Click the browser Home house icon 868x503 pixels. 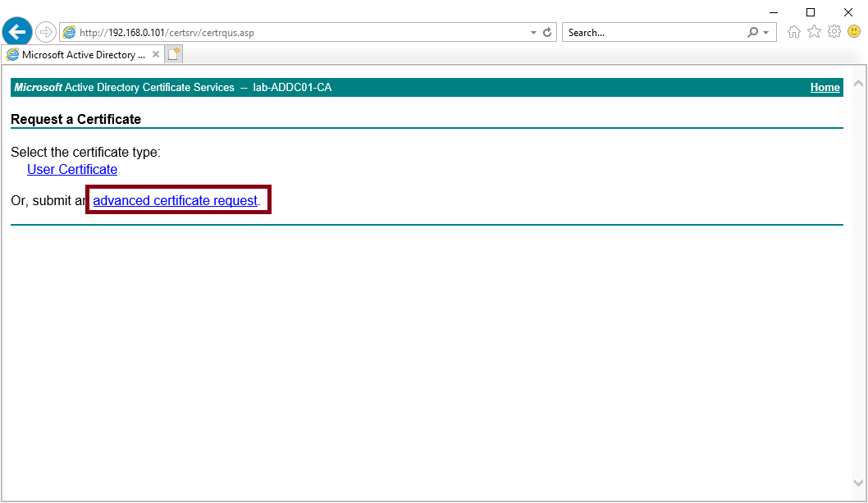(x=794, y=32)
